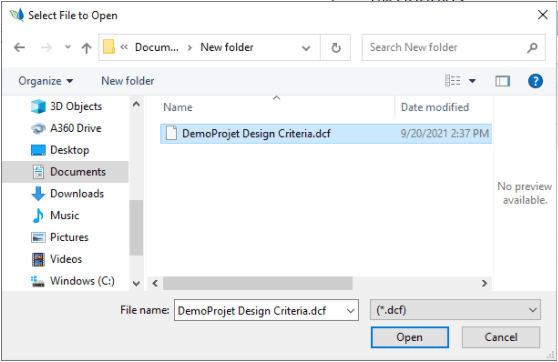Open the (*.dcf) file type dropdown
Image resolution: width=558 pixels, height=362 pixels.
tap(455, 310)
